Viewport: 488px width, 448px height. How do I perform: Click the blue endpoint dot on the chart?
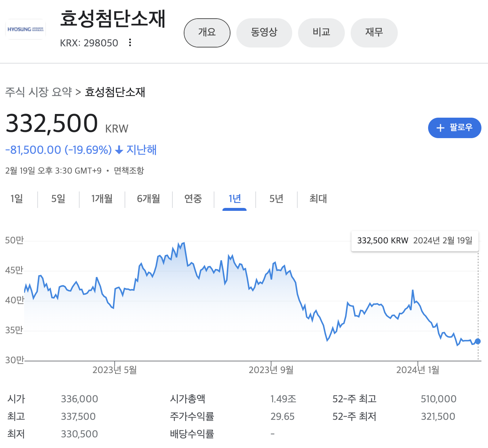pyautogui.click(x=477, y=341)
